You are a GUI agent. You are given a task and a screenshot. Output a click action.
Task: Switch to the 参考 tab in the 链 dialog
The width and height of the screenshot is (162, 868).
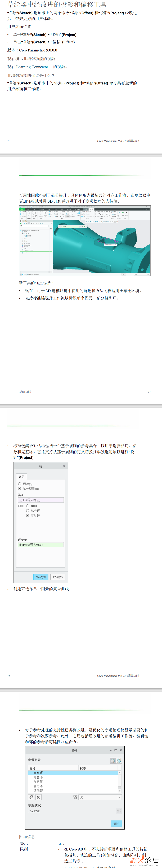(22, 477)
